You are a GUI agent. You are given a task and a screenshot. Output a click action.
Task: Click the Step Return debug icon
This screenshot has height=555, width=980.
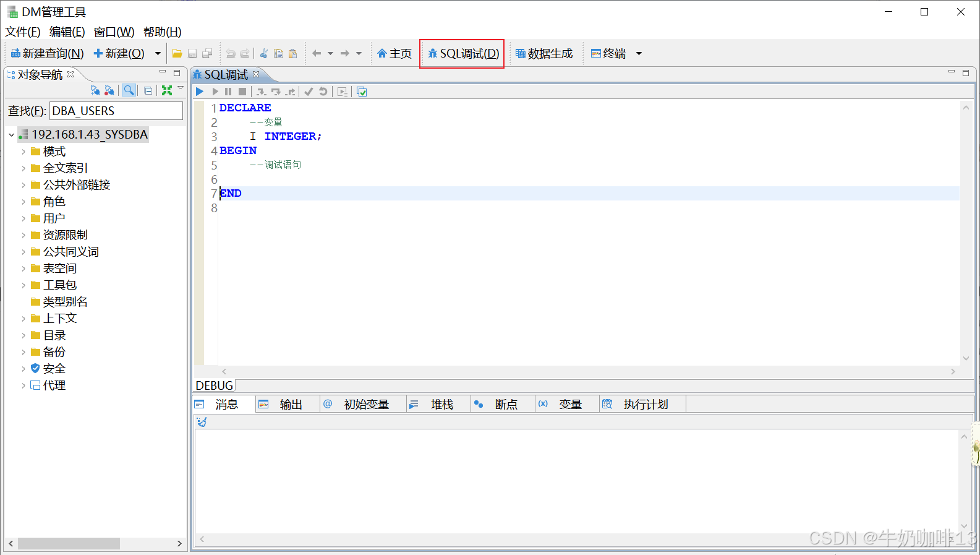(290, 92)
